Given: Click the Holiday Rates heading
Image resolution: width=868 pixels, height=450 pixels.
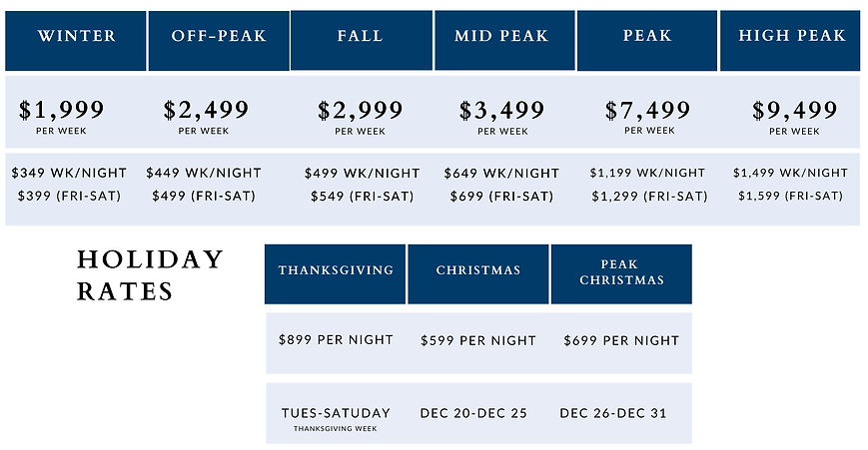Looking at the screenshot, I should [150, 275].
